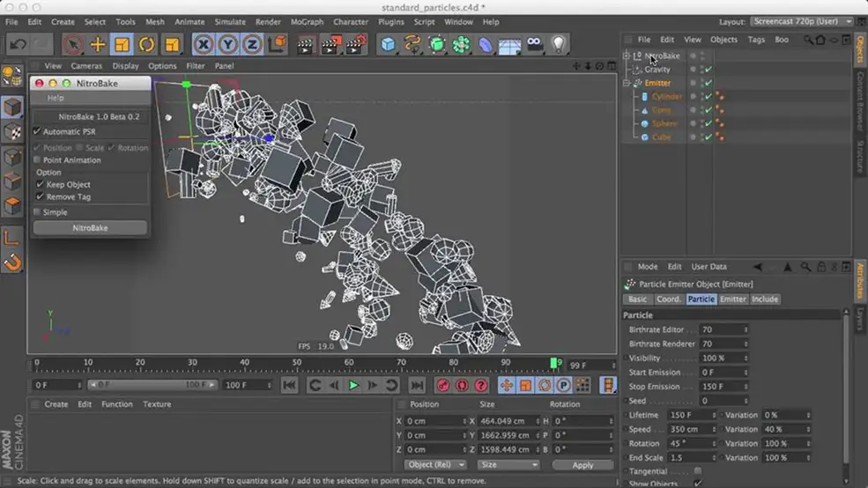Open the Plugins menu

[x=391, y=22]
